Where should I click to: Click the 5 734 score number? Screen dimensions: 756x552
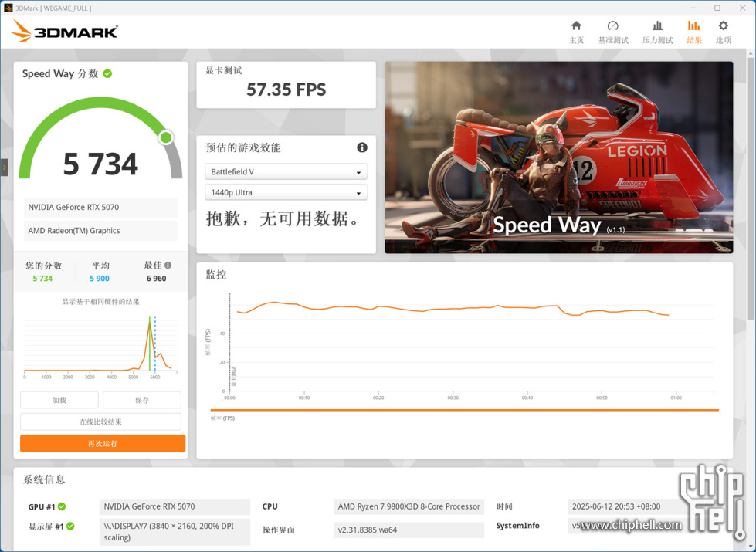point(100,164)
